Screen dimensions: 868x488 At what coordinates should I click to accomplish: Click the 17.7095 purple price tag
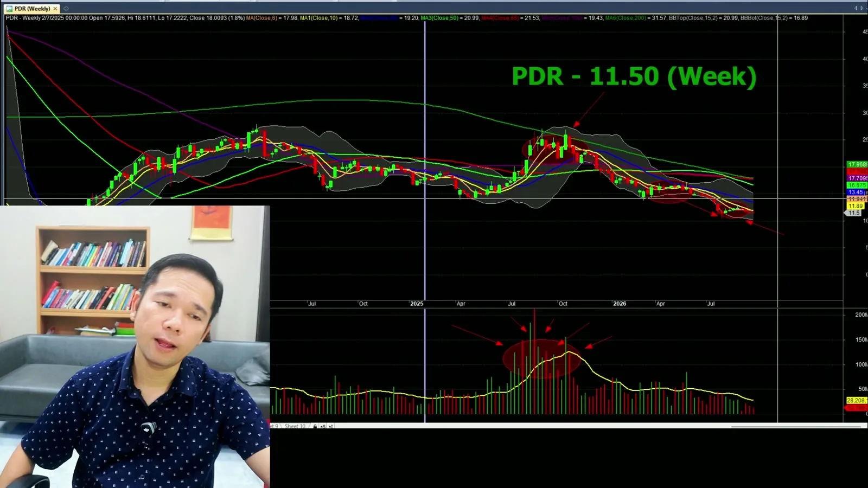click(x=857, y=178)
